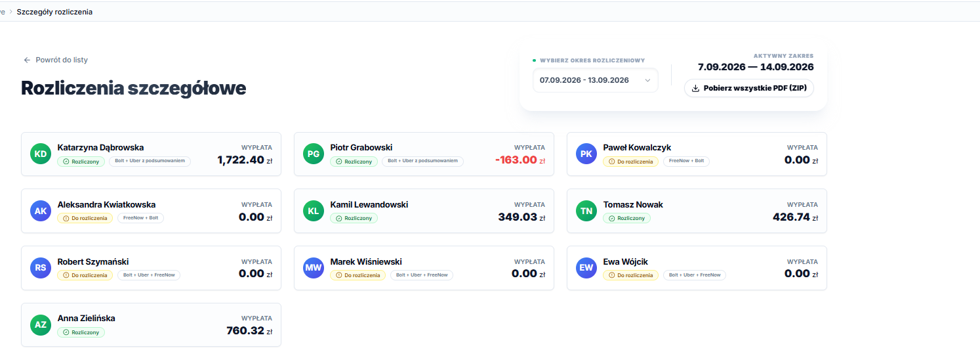Select the name Anna Zielińska
Screen dimensions: 980x354
coord(87,319)
